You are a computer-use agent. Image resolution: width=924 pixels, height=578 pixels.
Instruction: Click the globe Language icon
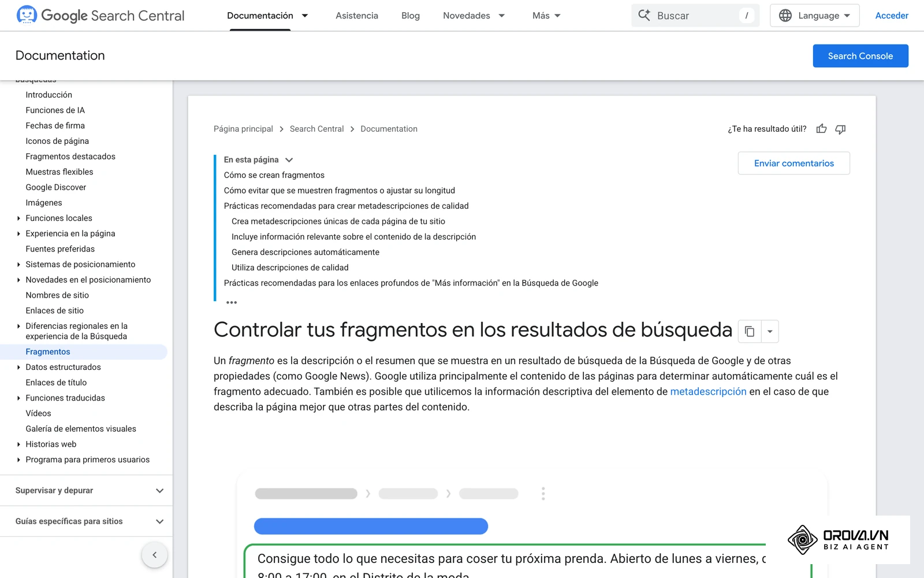pyautogui.click(x=785, y=16)
